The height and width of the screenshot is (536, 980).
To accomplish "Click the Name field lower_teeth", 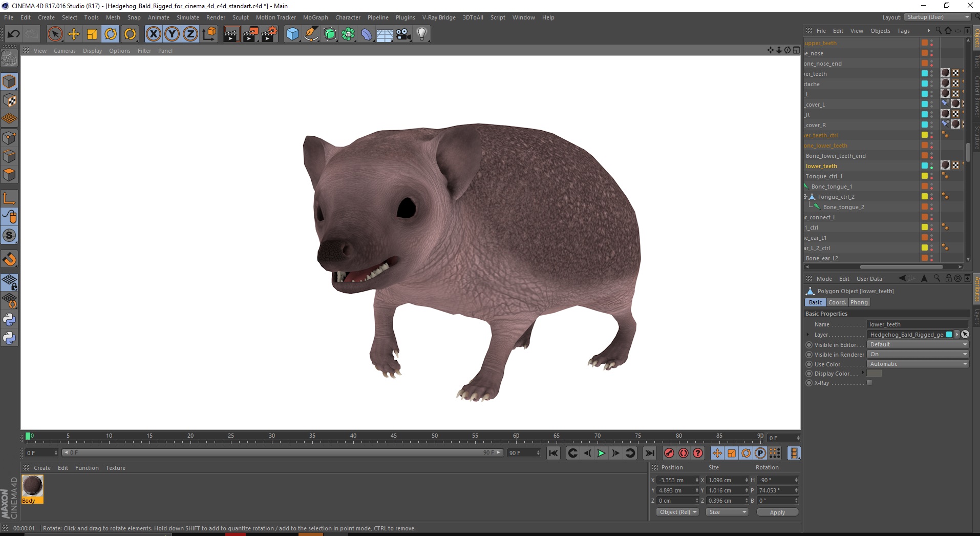I will (918, 324).
